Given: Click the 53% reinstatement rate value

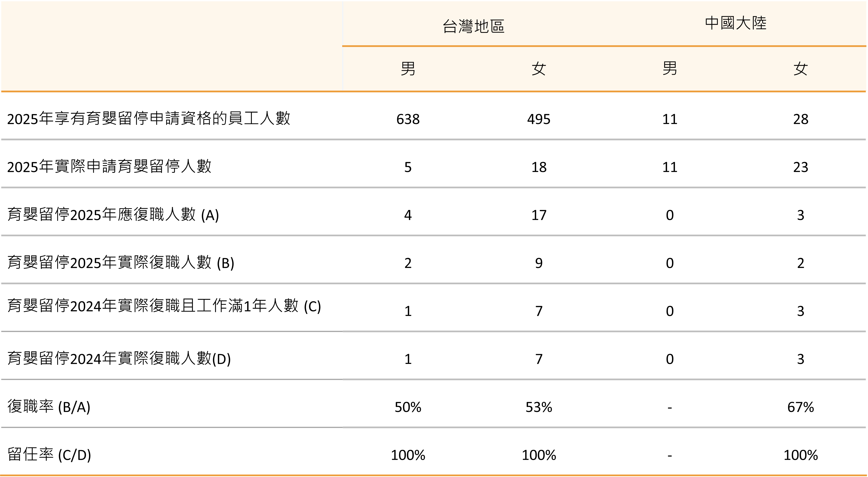Looking at the screenshot, I should coord(539,407).
